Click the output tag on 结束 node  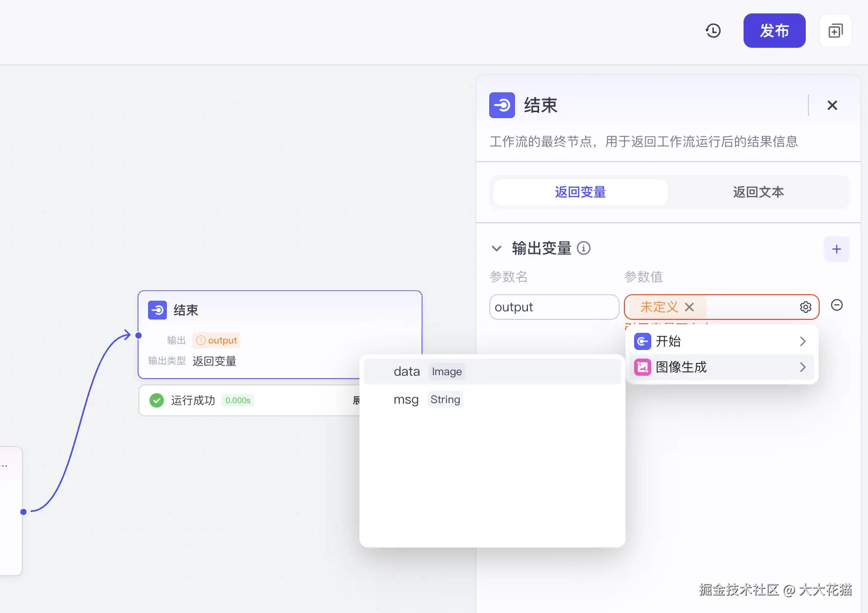[x=217, y=340]
